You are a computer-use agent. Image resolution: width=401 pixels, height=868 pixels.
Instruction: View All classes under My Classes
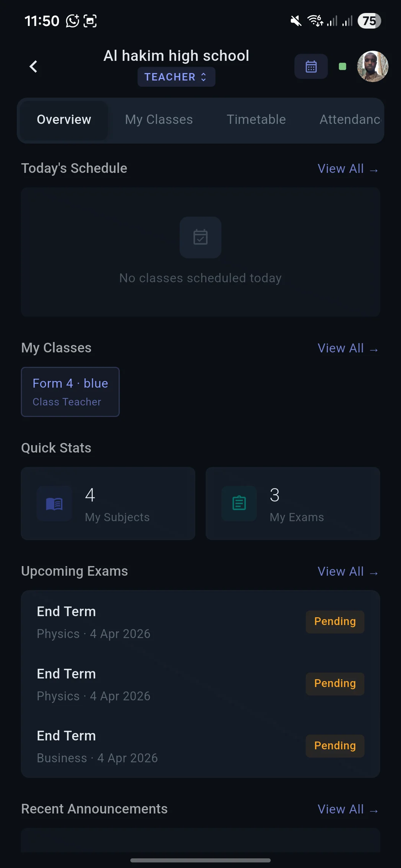click(x=348, y=348)
